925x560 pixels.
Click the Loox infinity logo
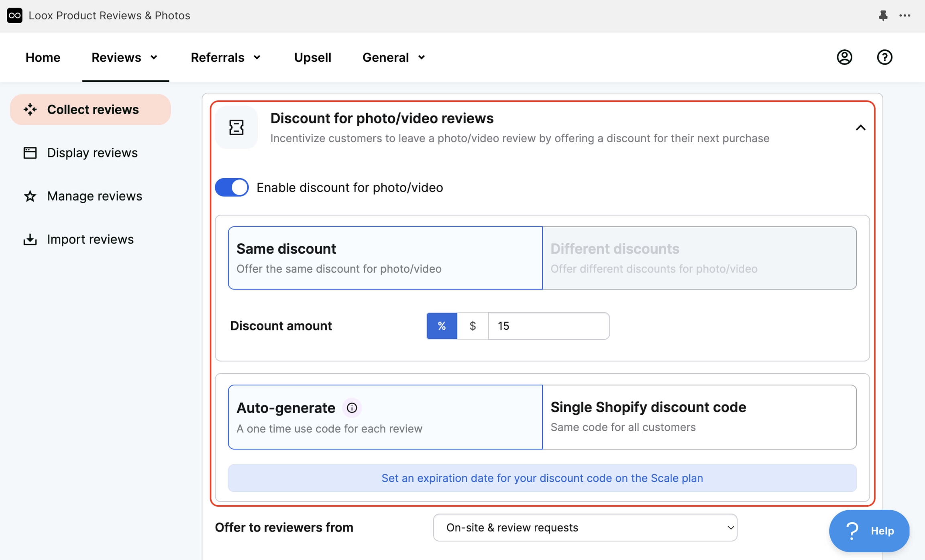pos(14,15)
